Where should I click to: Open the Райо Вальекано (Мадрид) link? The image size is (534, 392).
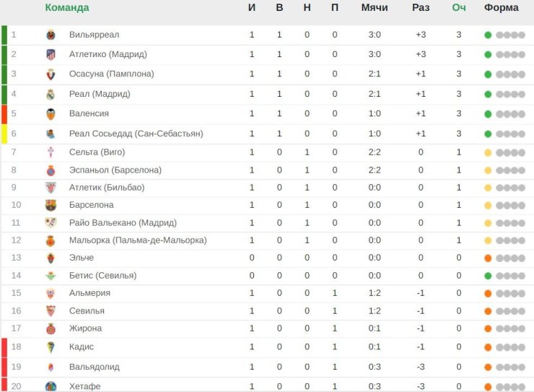[123, 223]
